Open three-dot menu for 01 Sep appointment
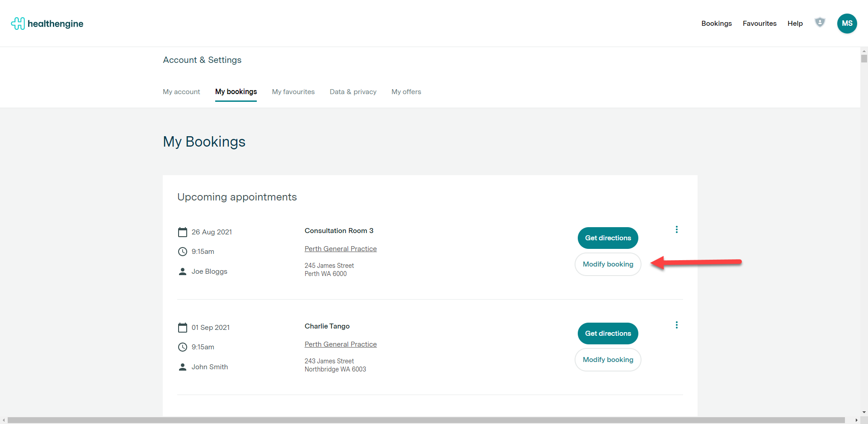The image size is (868, 424). tap(676, 325)
